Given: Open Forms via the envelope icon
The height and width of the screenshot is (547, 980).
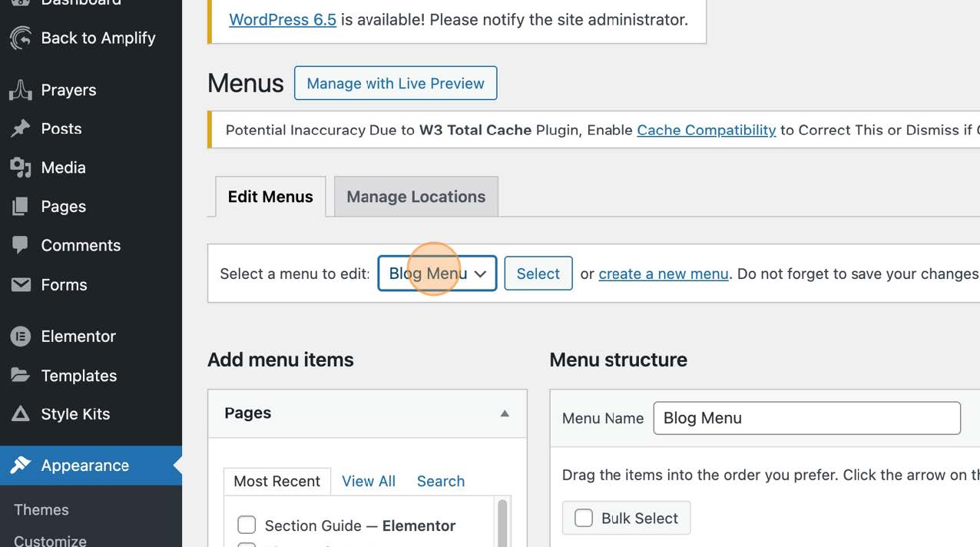Looking at the screenshot, I should tap(22, 285).
